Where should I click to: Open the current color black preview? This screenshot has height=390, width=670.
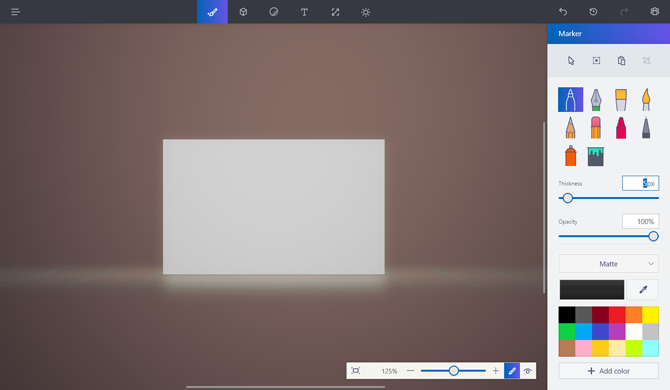pyautogui.click(x=592, y=290)
